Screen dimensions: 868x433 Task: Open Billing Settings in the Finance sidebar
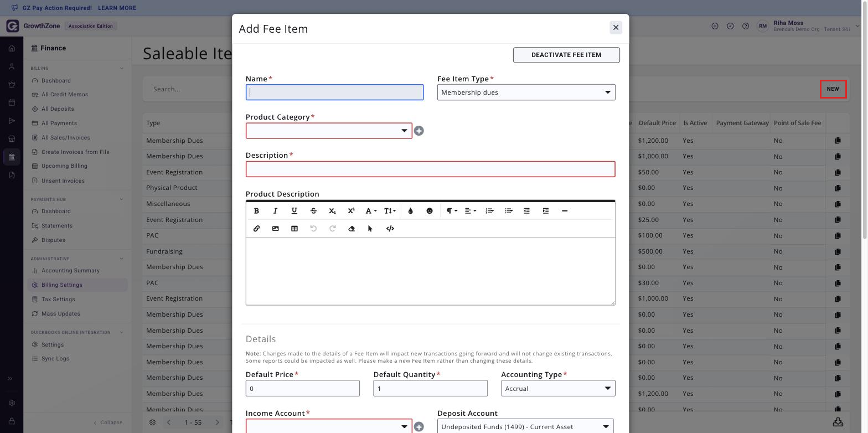(x=77, y=285)
